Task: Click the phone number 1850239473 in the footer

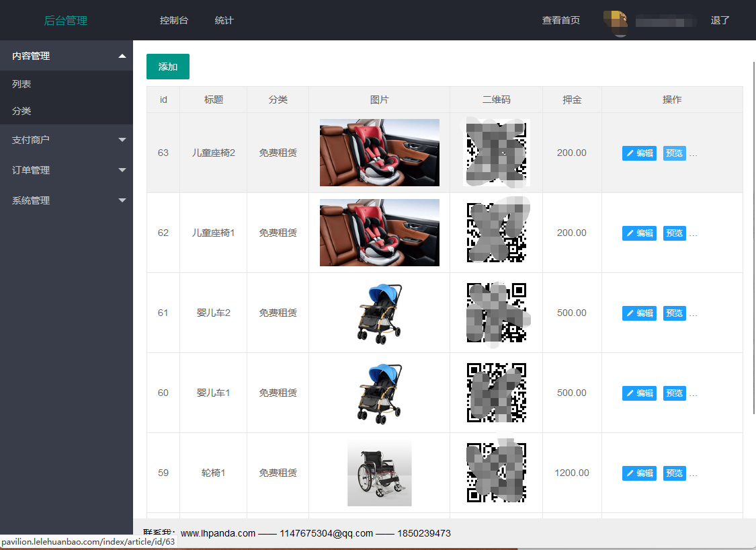Action: click(424, 533)
